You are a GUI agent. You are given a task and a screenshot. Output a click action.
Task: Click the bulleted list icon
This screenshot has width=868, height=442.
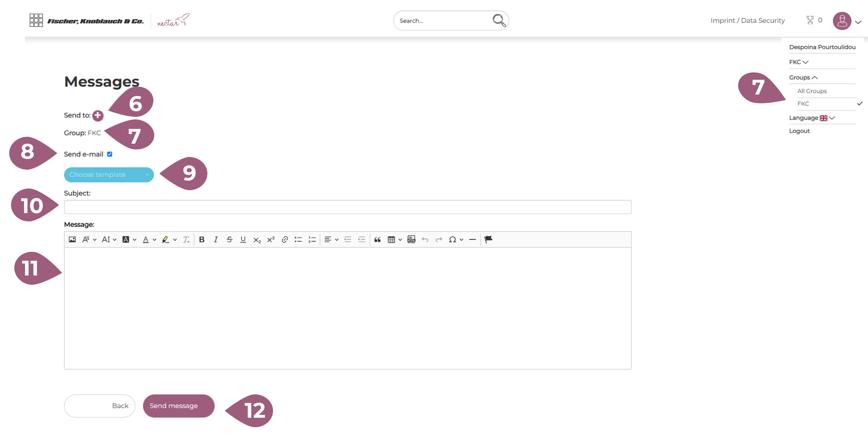(x=298, y=240)
